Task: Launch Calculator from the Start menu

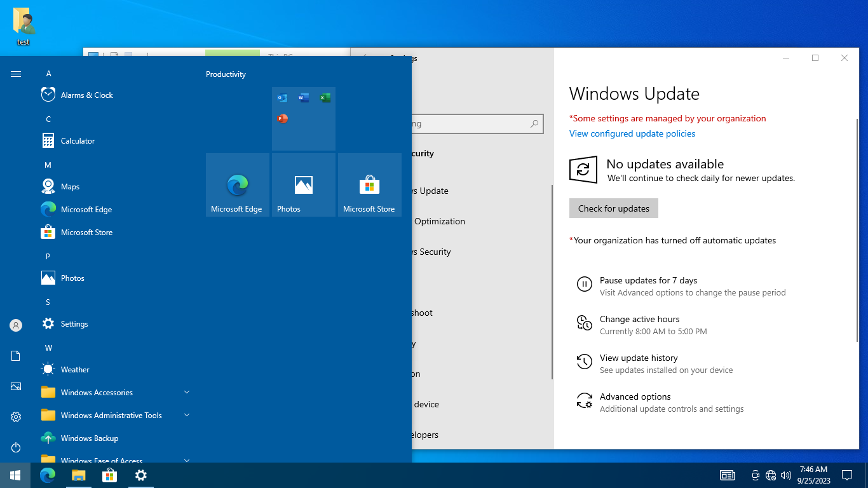Action: [x=78, y=141]
